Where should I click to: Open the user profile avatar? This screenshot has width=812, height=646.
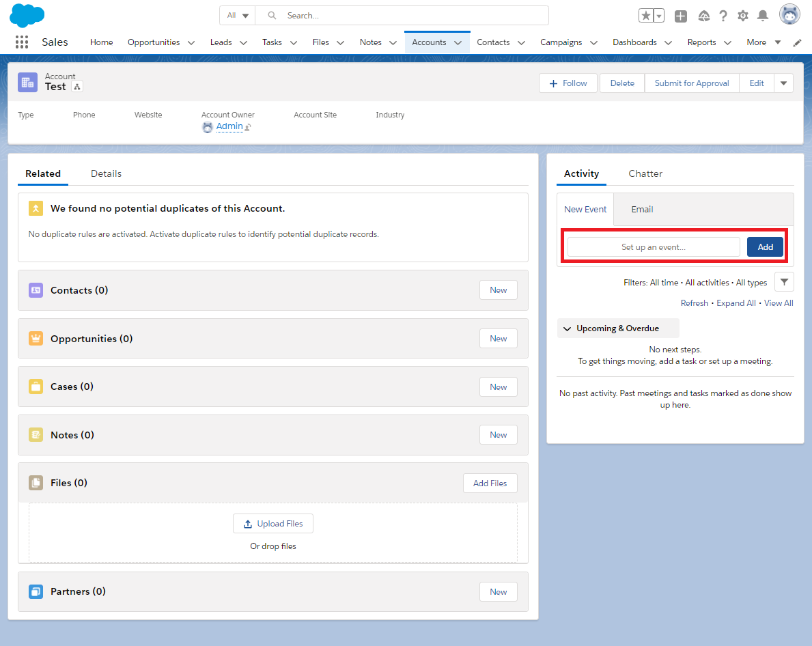(789, 14)
